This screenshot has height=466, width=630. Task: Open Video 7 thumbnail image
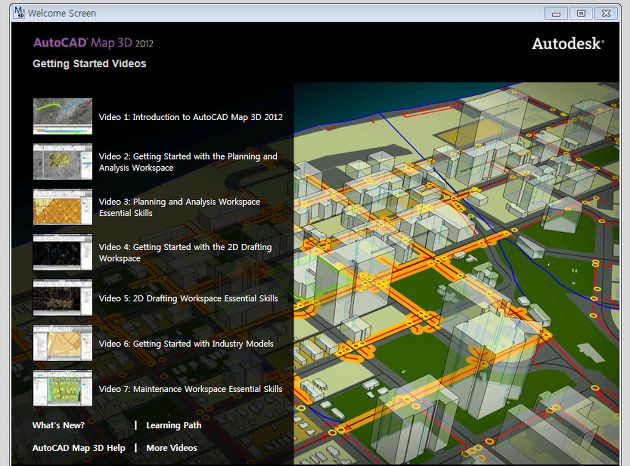[62, 388]
